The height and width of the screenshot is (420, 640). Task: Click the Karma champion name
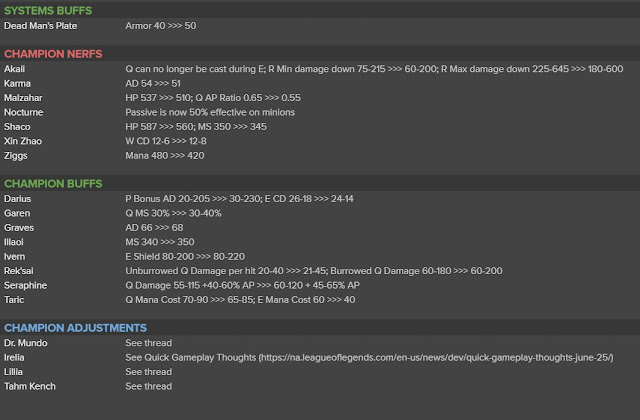point(19,83)
